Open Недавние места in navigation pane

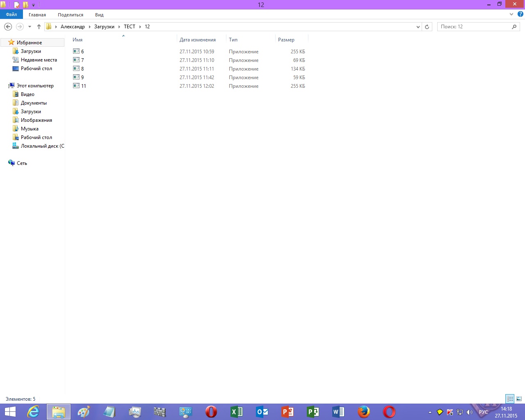(x=39, y=60)
